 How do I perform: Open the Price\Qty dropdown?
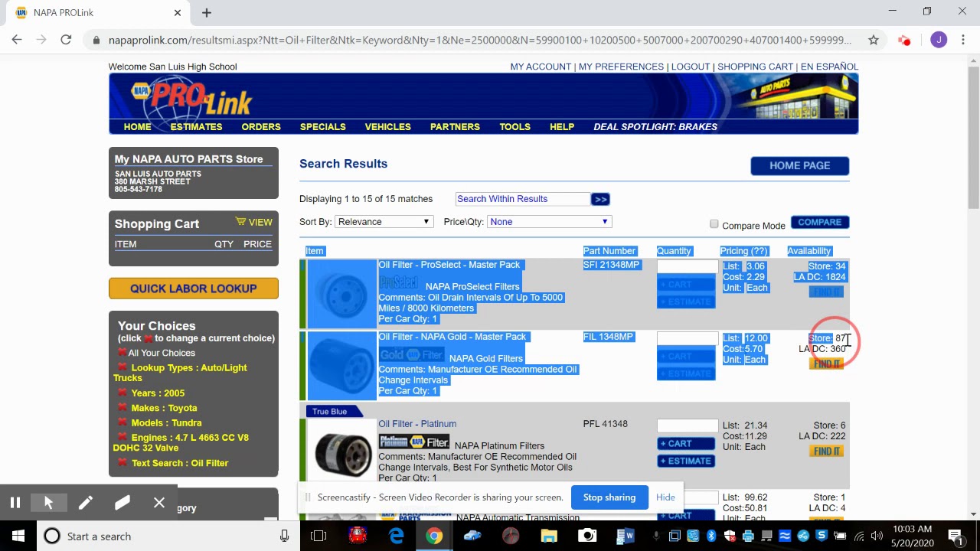pyautogui.click(x=549, y=222)
